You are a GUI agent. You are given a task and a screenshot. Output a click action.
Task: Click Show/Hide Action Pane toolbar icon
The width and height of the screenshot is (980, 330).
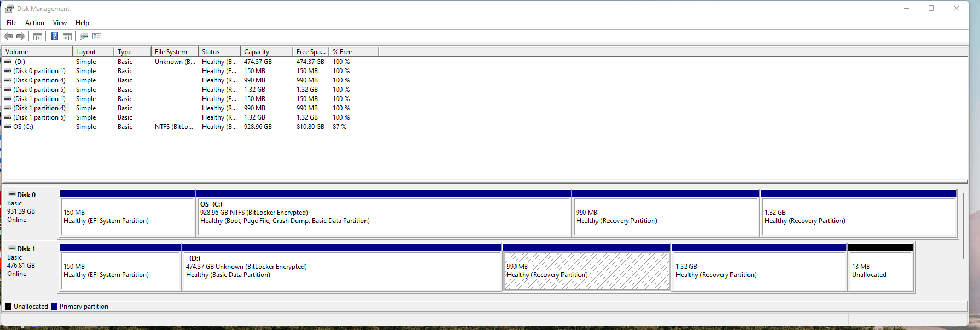tap(67, 37)
